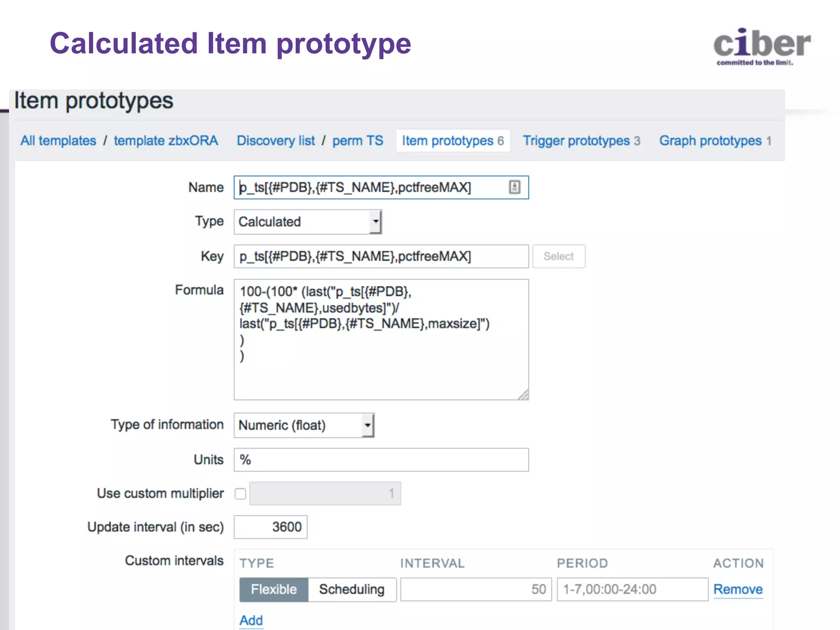Open the All templates breadcrumb link

(x=58, y=141)
